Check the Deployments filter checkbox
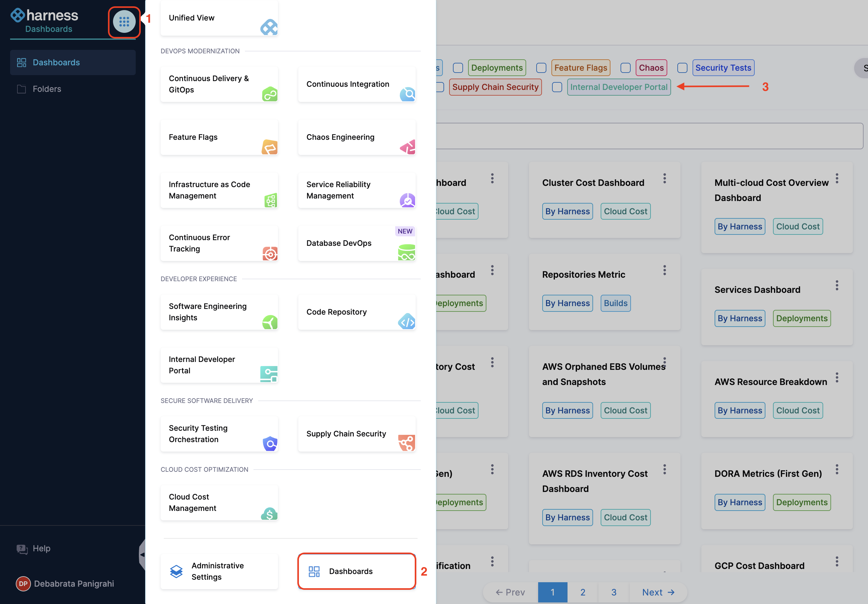This screenshot has height=604, width=868. (458, 68)
